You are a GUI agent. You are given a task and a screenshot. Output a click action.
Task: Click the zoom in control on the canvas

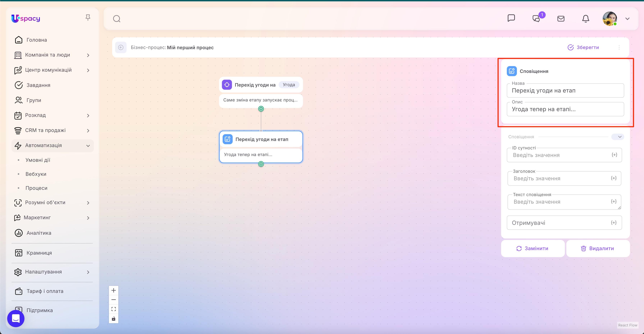tap(113, 290)
